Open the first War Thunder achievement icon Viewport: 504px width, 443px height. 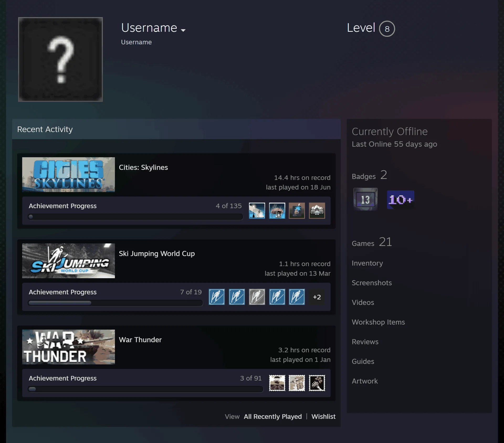coord(277,383)
